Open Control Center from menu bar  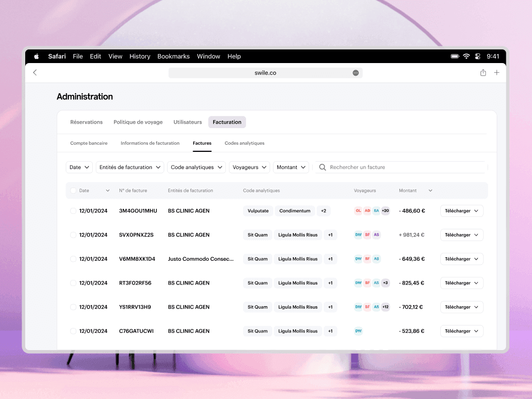478,56
